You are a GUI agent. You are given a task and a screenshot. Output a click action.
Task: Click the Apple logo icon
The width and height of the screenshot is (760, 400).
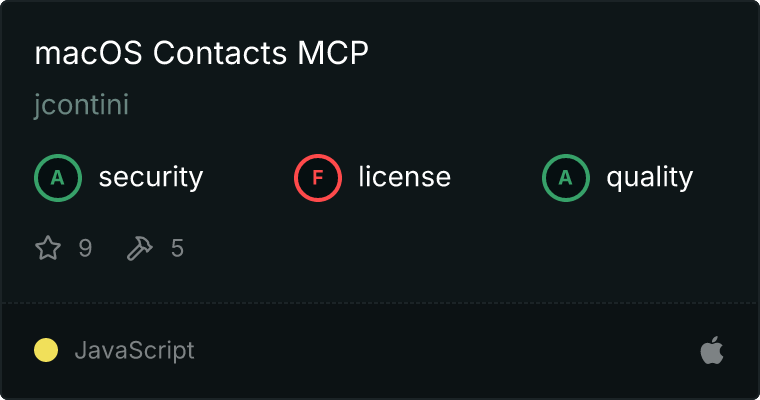(712, 350)
